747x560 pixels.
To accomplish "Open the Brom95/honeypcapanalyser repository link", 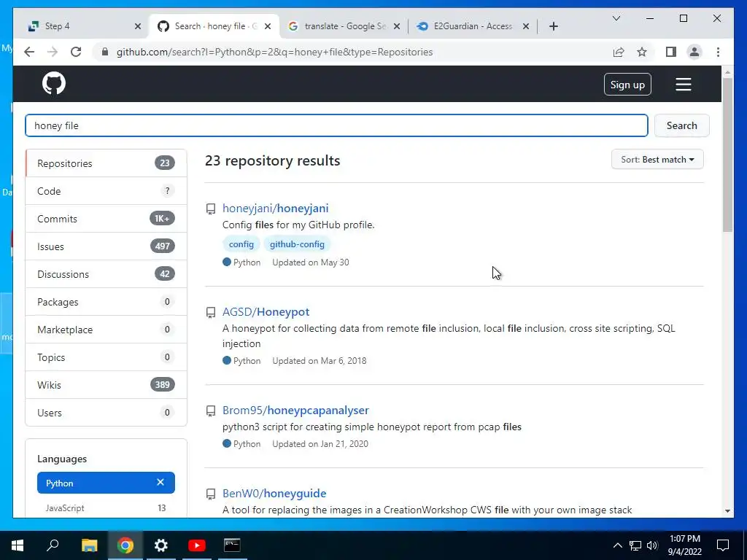I will pyautogui.click(x=295, y=410).
